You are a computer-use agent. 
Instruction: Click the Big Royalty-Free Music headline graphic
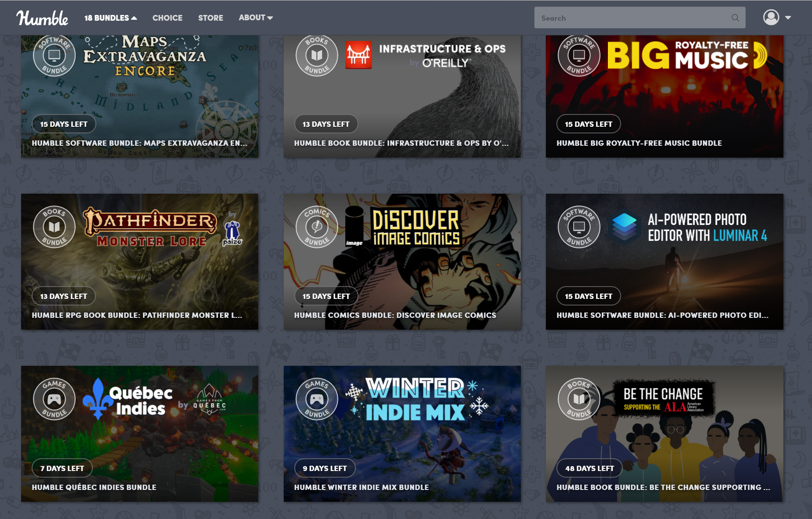pyautogui.click(x=687, y=55)
